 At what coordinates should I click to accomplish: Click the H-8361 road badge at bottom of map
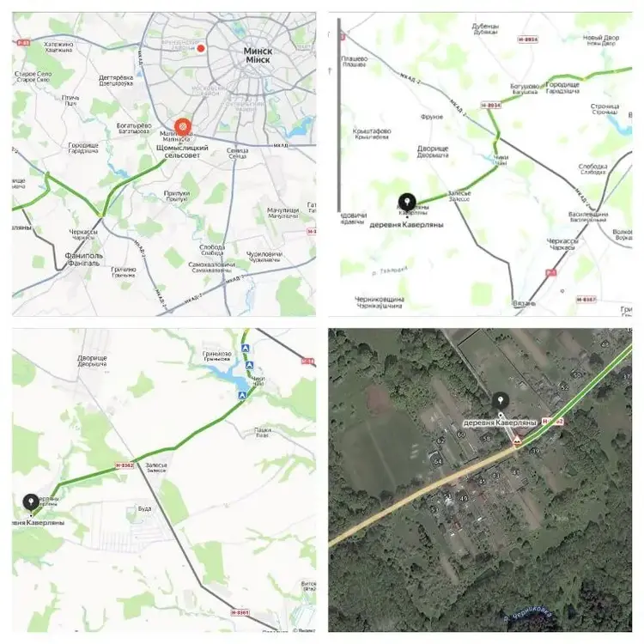pos(240,612)
